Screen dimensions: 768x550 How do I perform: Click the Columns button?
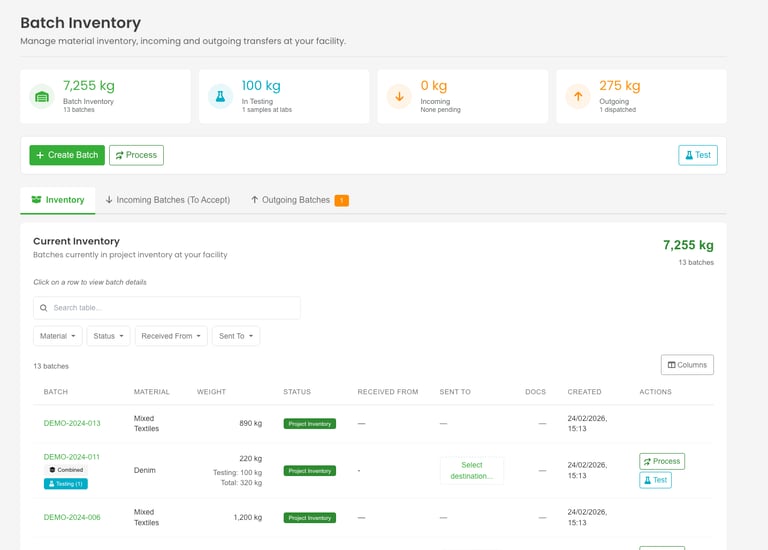pyautogui.click(x=687, y=365)
